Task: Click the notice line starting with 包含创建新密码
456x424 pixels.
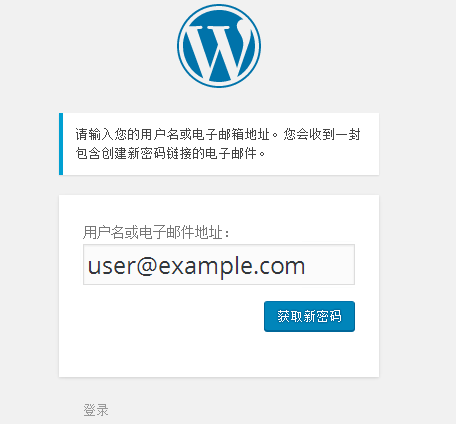Action: [170, 154]
